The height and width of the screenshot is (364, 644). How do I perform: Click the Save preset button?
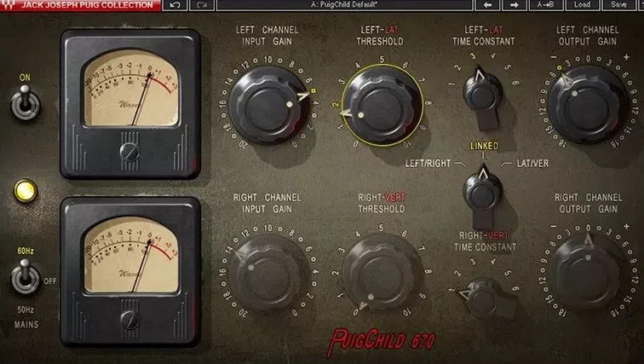618,5
